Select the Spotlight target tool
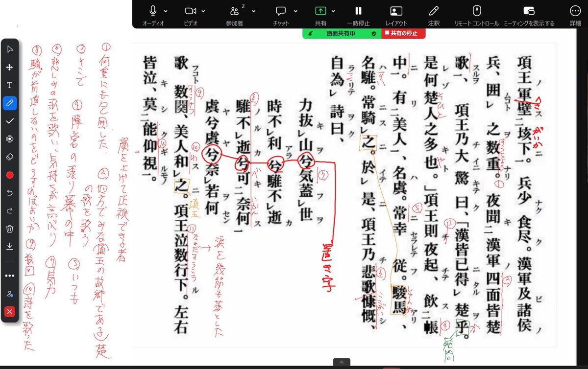The height and width of the screenshot is (369, 588). 10,138
